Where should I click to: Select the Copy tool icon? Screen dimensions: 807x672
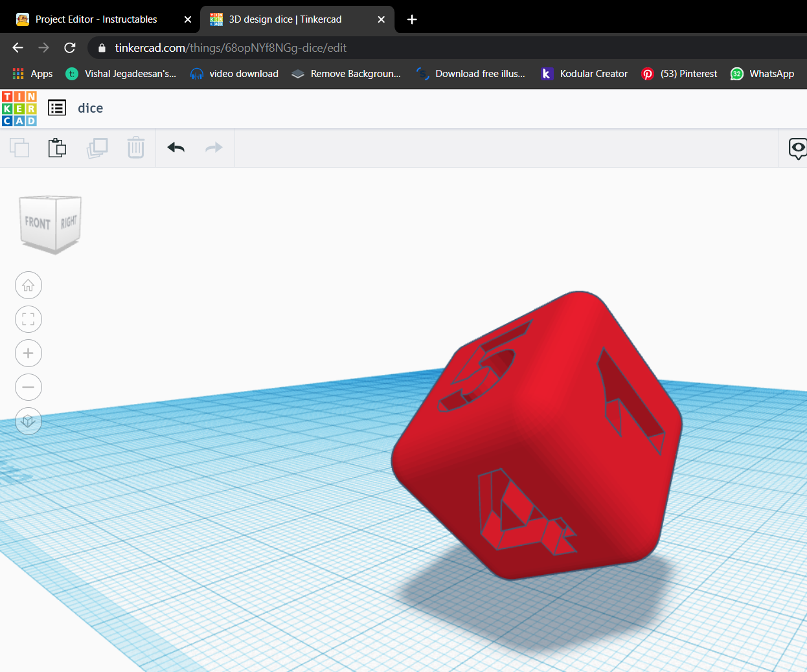pos(19,148)
